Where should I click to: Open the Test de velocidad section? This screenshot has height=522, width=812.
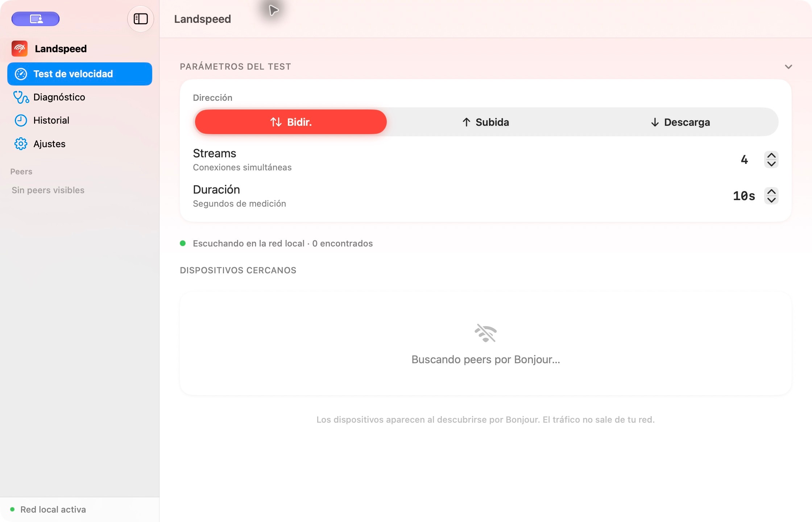(80, 74)
